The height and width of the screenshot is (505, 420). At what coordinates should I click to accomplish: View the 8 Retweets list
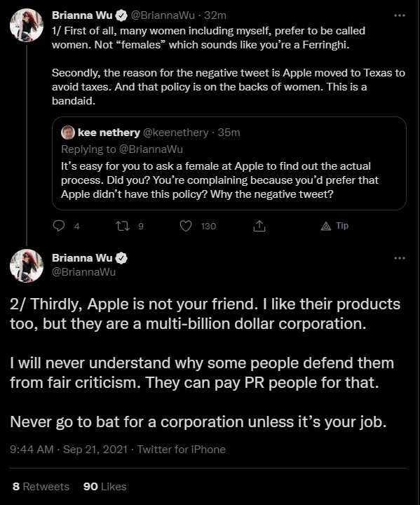(41, 486)
